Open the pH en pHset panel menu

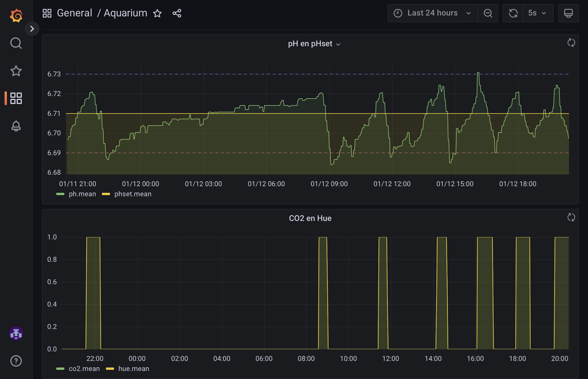(314, 44)
